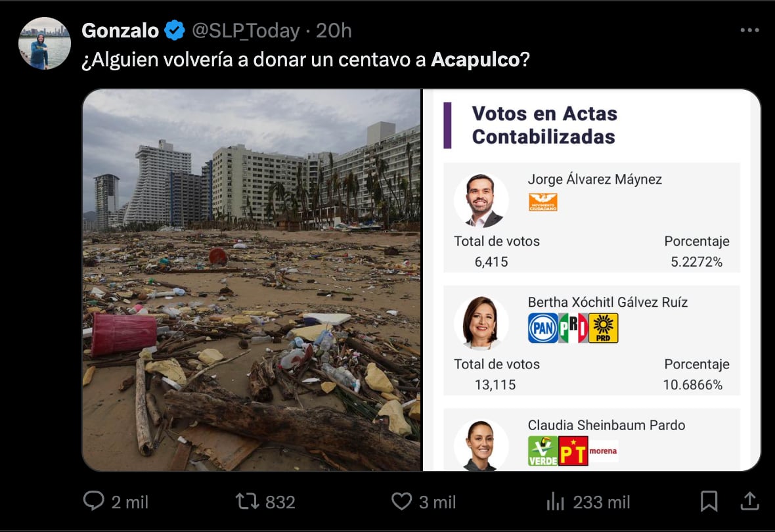Bookmark this tweet
Screen dimensions: 775x532
coord(709,501)
